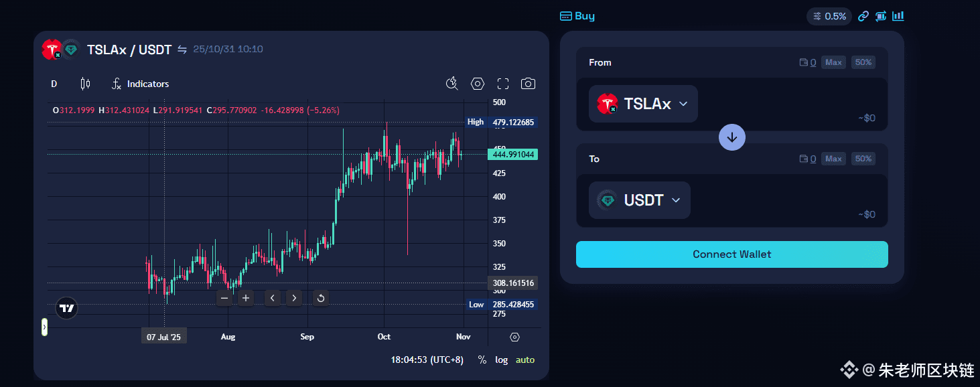Screen dimensions: 980x387
Task: Open the D timeframe interval selector
Action: point(54,84)
